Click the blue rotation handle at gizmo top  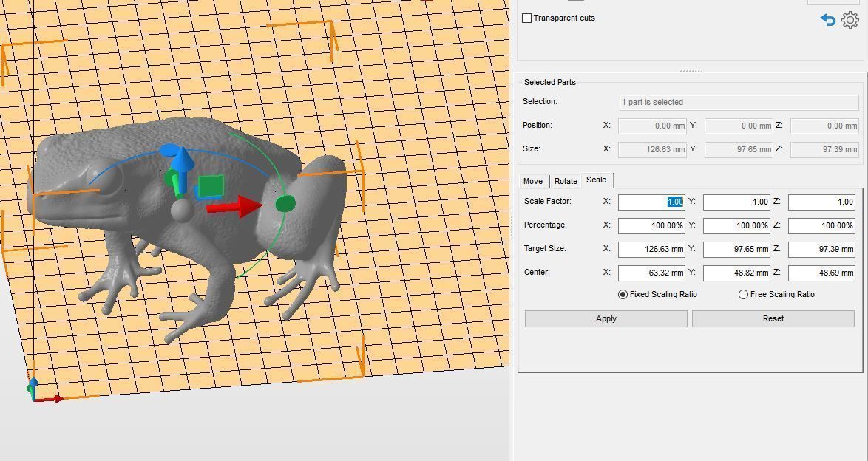click(x=169, y=150)
